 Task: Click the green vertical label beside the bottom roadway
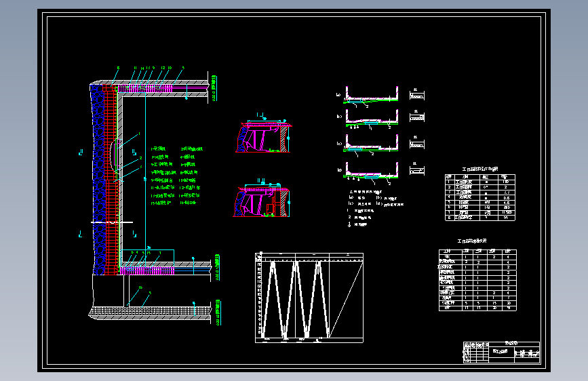click(x=218, y=313)
